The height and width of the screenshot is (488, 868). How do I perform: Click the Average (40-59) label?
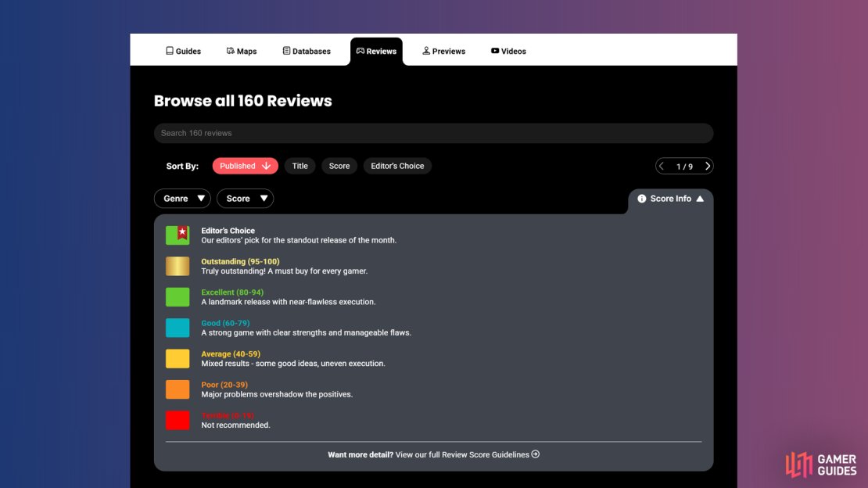coord(230,354)
